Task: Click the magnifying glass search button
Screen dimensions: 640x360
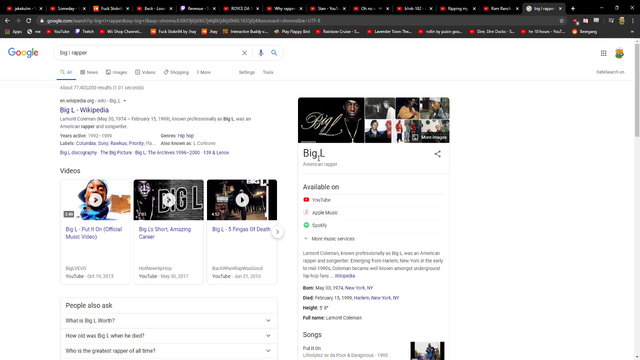Action: click(x=274, y=53)
